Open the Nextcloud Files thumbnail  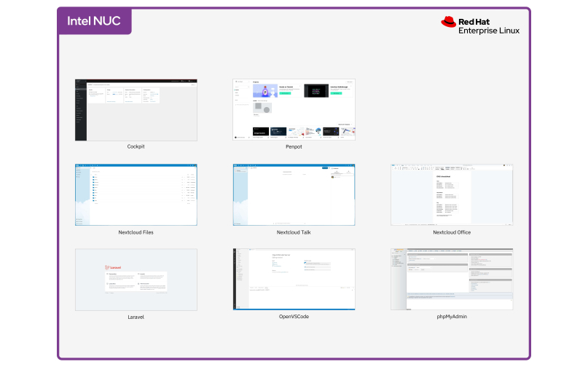136,194
